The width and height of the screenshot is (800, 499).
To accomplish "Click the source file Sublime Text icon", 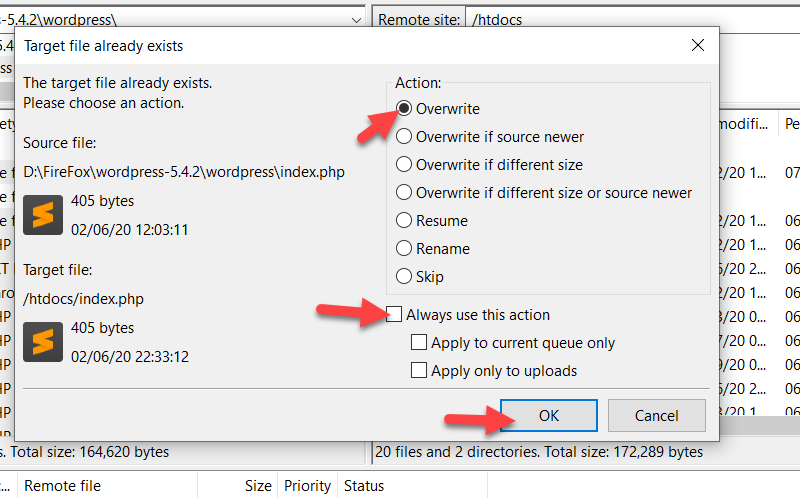I will [x=43, y=215].
